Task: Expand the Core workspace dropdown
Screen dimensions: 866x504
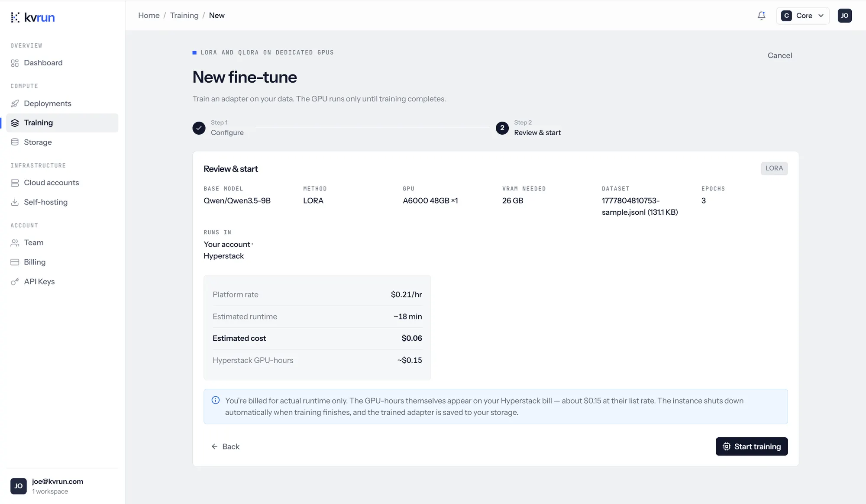Action: coord(802,16)
